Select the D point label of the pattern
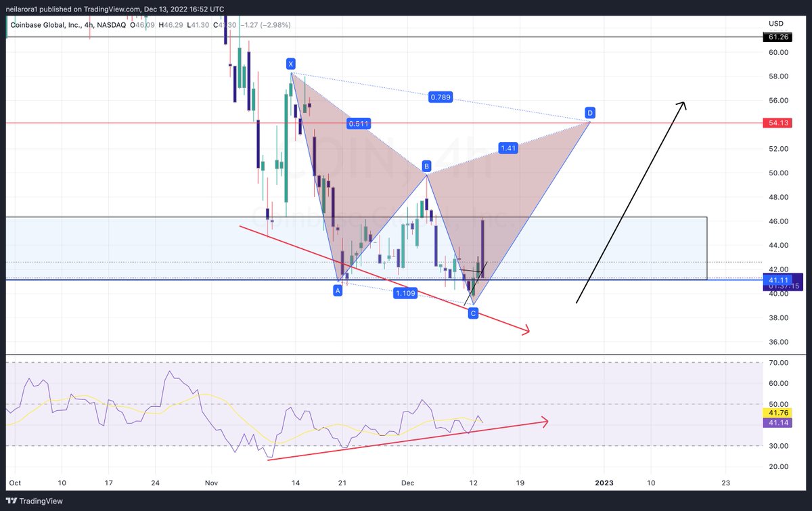Image resolution: width=812 pixels, height=511 pixels. point(590,112)
